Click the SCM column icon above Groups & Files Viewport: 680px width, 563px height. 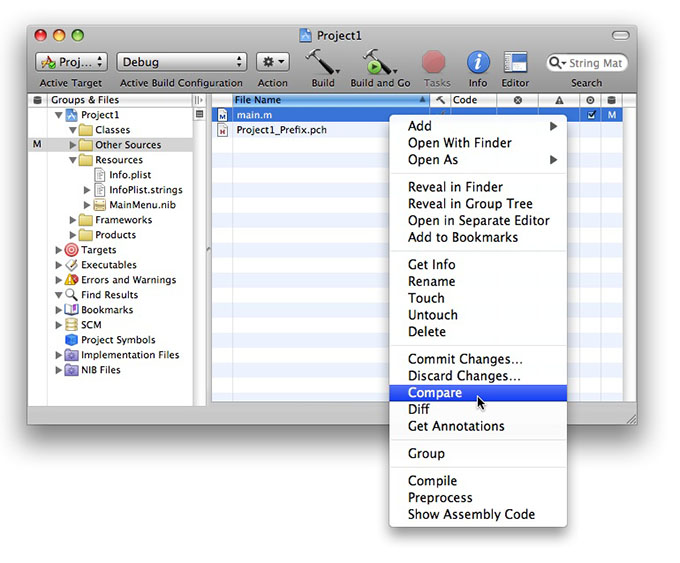pos(38,100)
